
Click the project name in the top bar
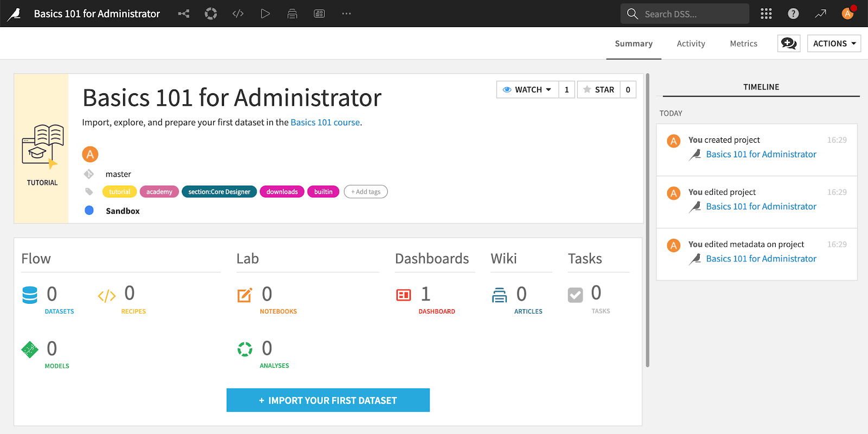point(97,14)
